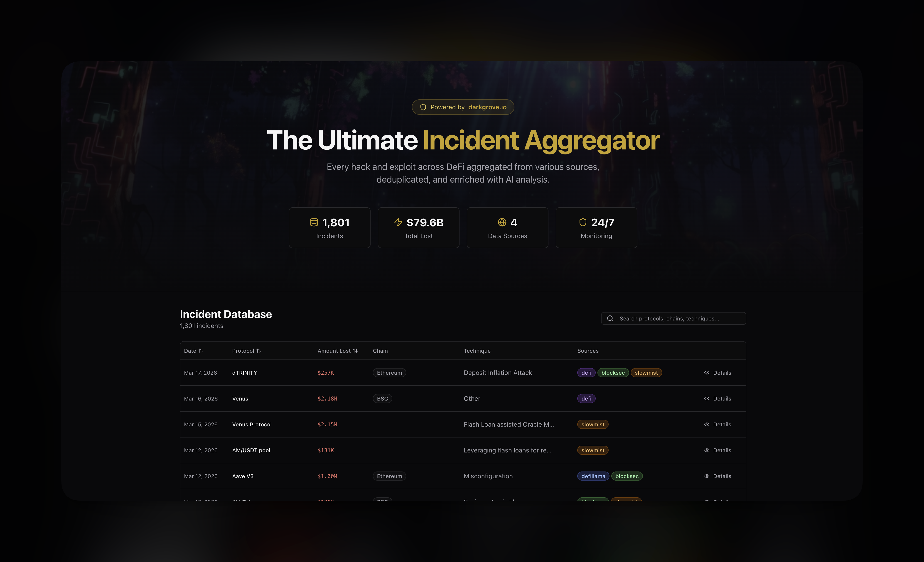
Task: Expand the truncated Flash Loan assisted Oracle technique
Action: pos(509,424)
